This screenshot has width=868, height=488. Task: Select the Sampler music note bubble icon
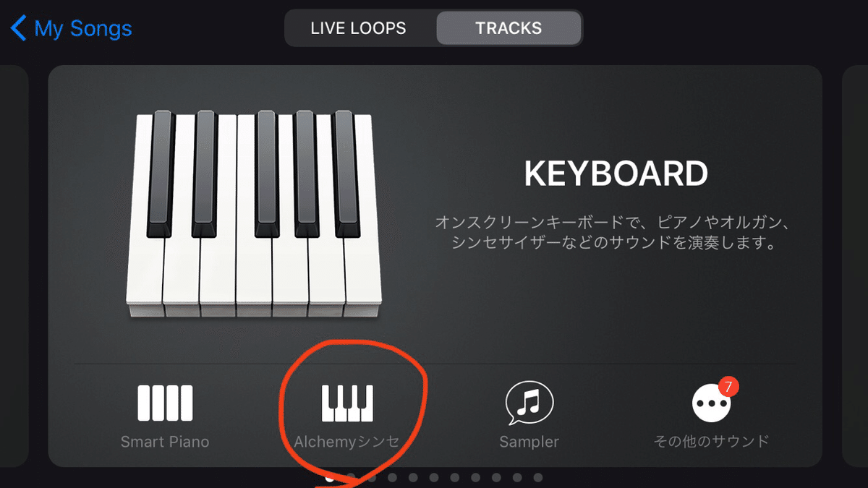(x=529, y=403)
